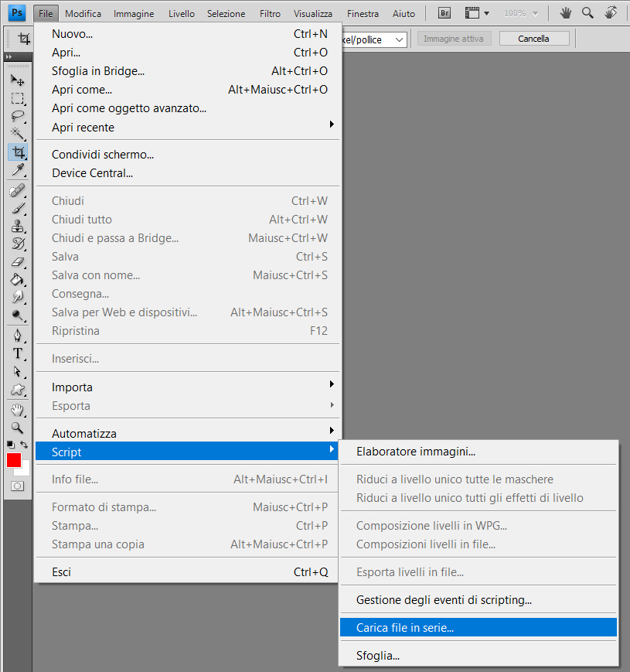Select the Brush tool

(x=18, y=208)
